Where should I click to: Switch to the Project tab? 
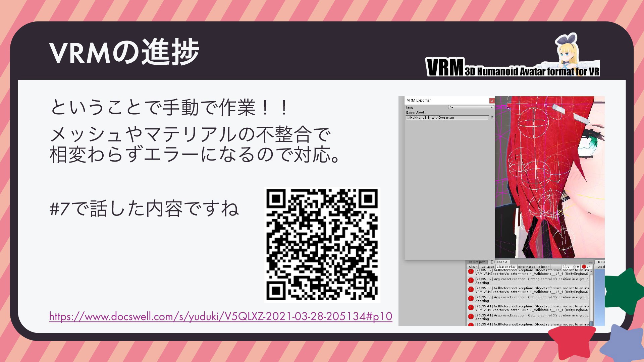pos(477,262)
